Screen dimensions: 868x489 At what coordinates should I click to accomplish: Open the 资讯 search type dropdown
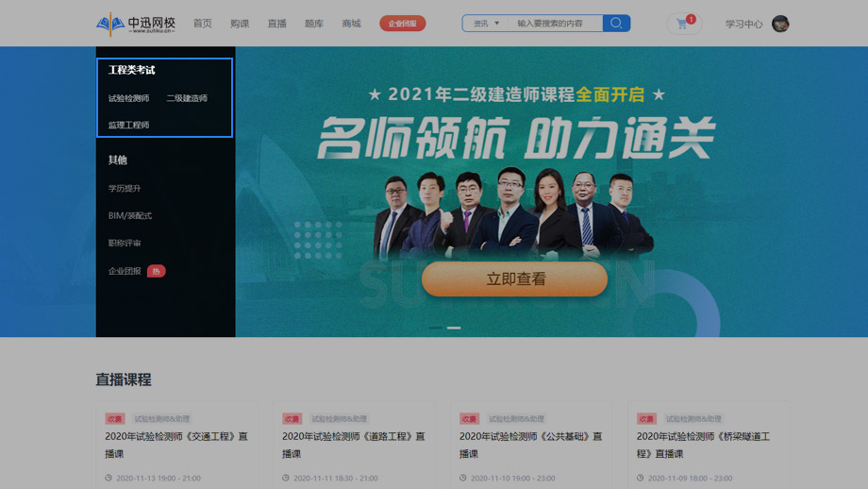486,24
